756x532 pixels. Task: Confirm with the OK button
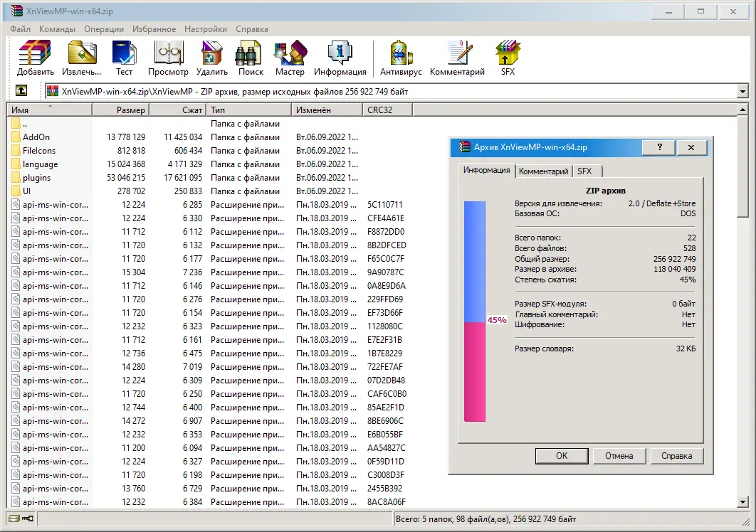tap(562, 456)
